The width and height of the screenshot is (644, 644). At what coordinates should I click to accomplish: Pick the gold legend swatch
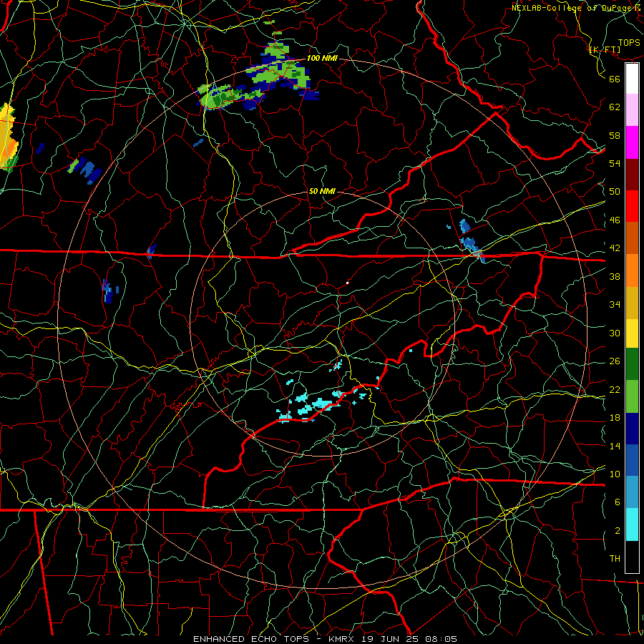(632, 303)
